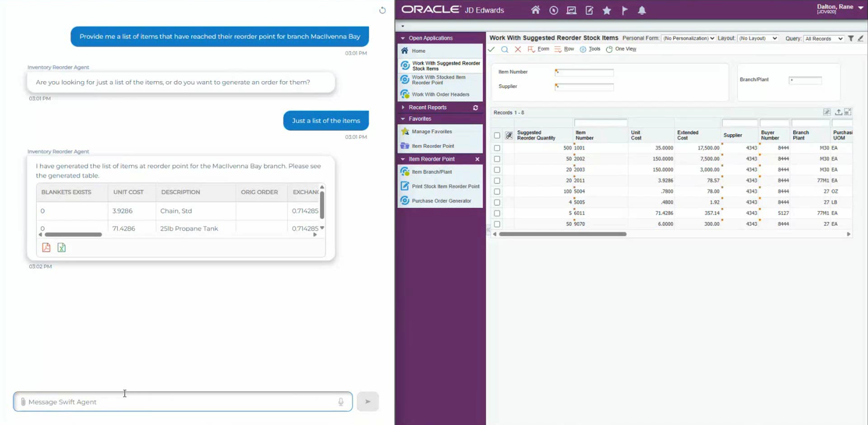Screen dimensions: 868x425
Task: Click the flag icon in the top bar
Action: click(x=624, y=10)
